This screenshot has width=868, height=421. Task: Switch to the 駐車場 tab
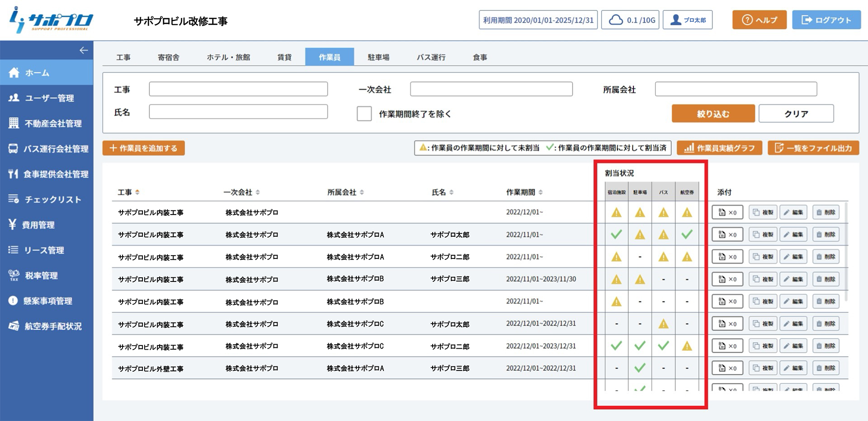[x=378, y=57]
